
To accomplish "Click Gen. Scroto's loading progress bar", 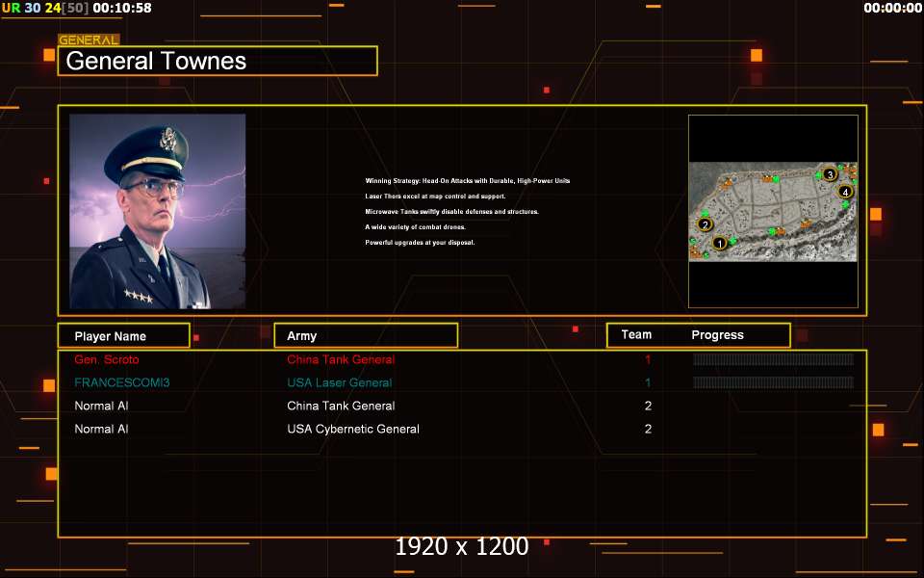I will [773, 359].
